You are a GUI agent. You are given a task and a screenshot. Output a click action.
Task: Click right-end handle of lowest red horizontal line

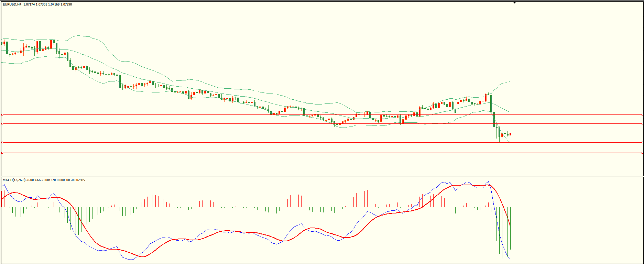[x=642, y=153]
